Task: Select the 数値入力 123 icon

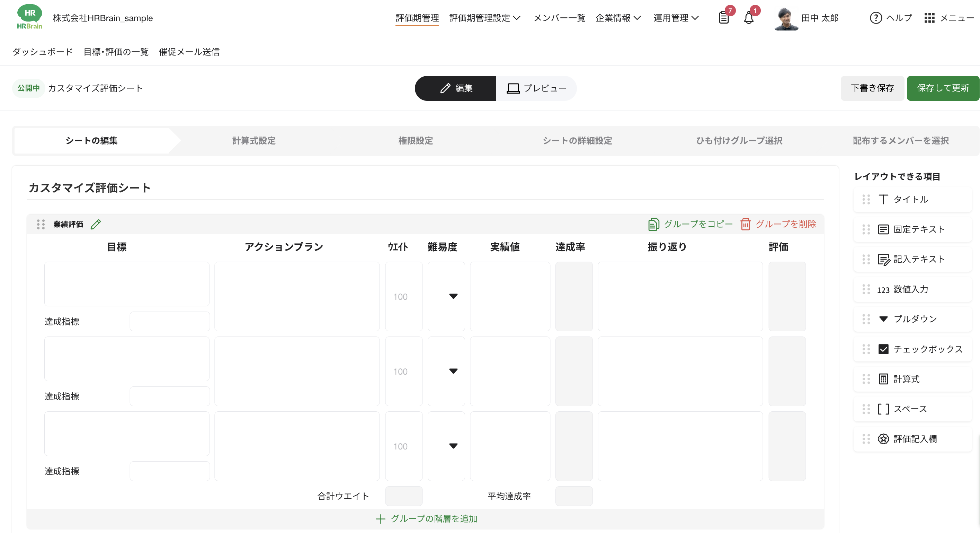Action: click(883, 290)
